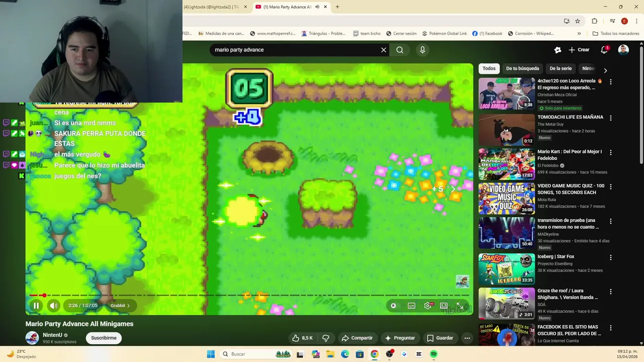Open Chrome extensions puzzle icon
This screenshot has width=644, height=362.
click(594, 21)
